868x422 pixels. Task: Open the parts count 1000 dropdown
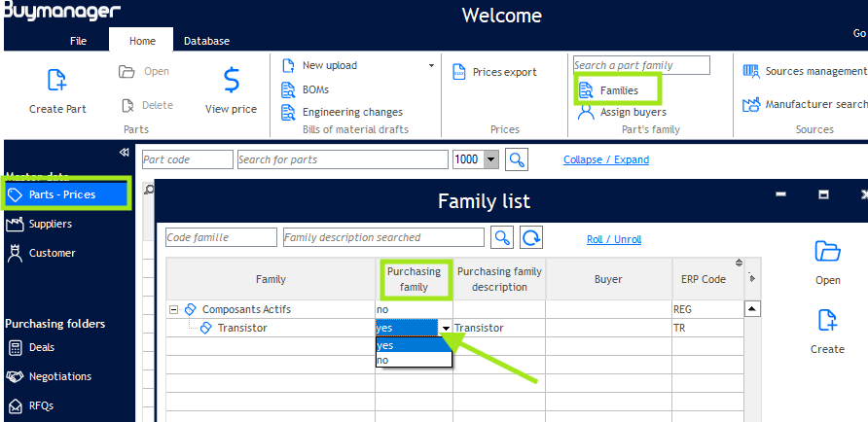click(x=490, y=159)
